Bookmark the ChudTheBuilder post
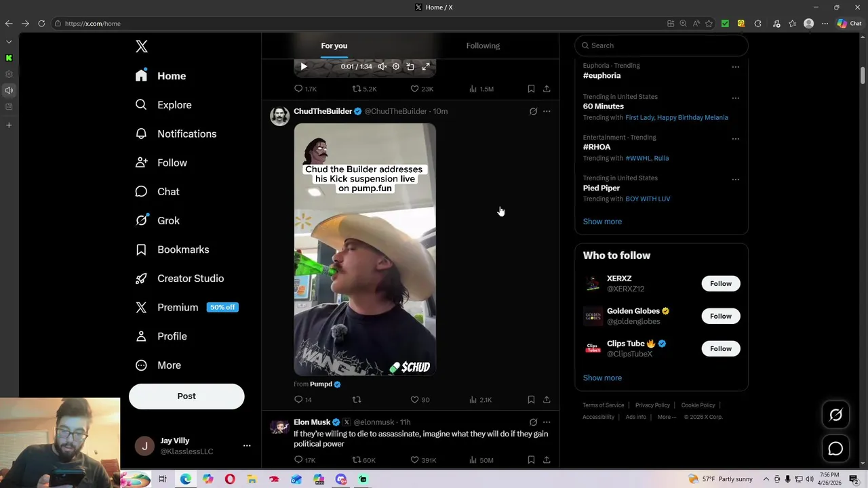This screenshot has height=488, width=868. (x=531, y=400)
